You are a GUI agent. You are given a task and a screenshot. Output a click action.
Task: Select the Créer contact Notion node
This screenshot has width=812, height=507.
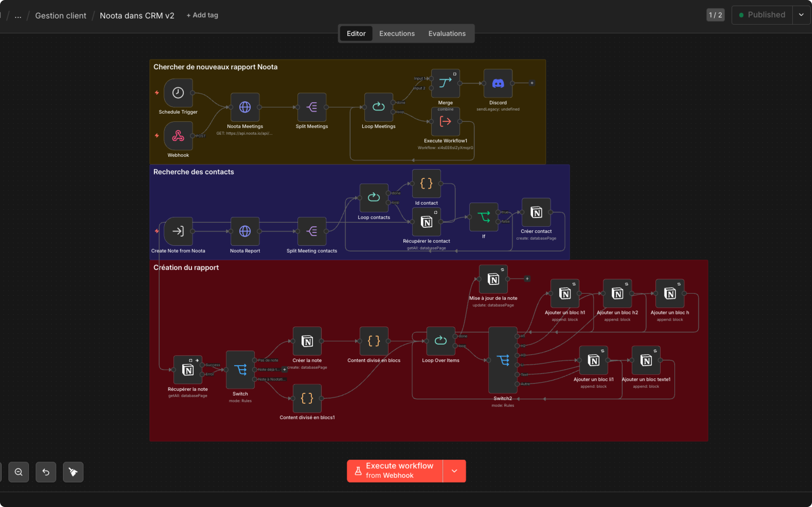click(536, 212)
